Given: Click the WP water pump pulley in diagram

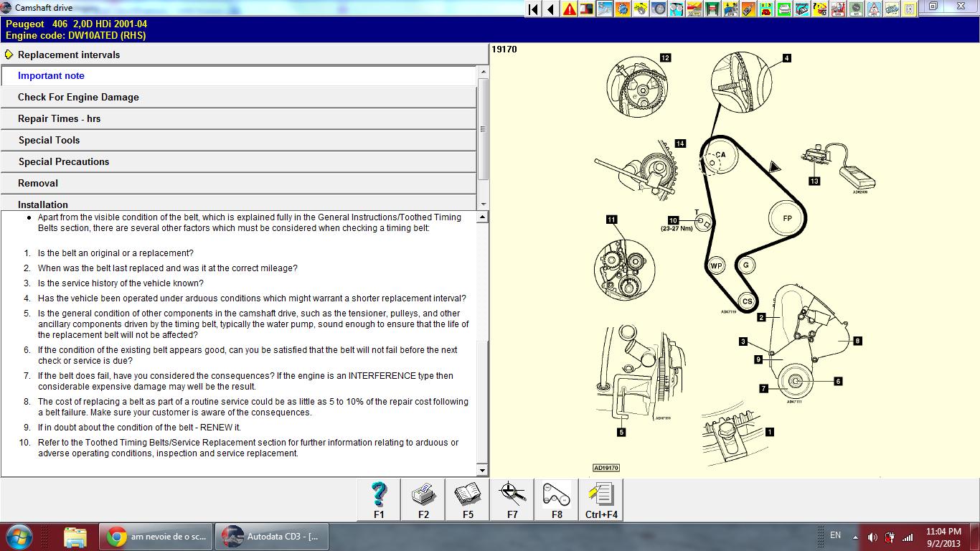Looking at the screenshot, I should 716,265.
